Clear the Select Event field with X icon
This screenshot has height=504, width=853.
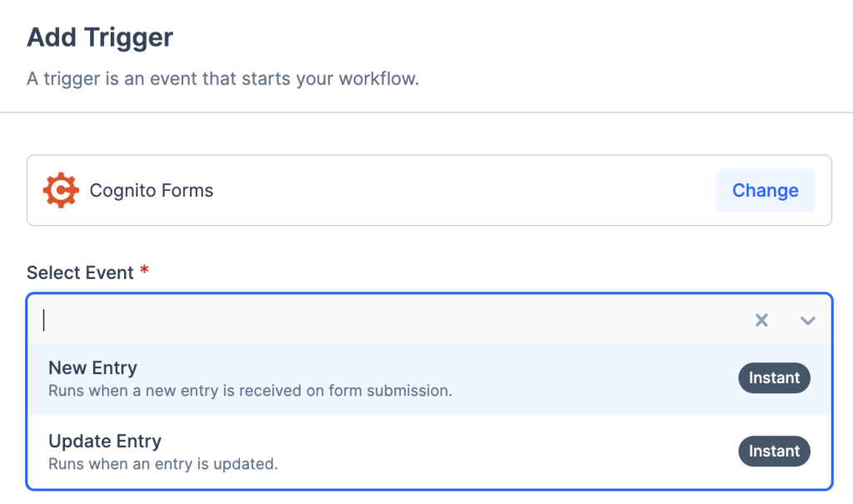click(761, 320)
